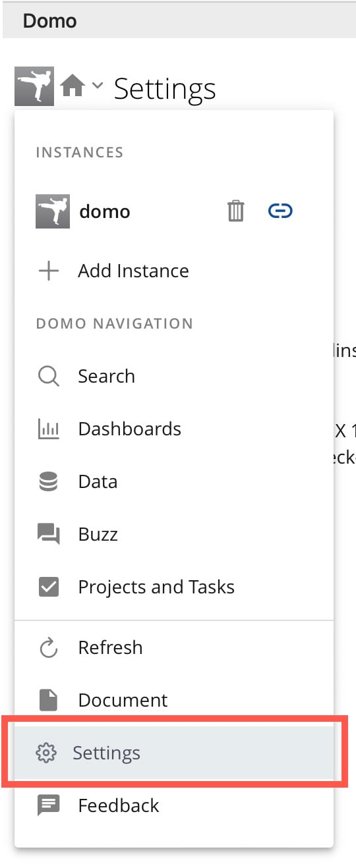This screenshot has height=868, width=356.
Task: Expand the chevron next to home icon
Action: click(98, 85)
